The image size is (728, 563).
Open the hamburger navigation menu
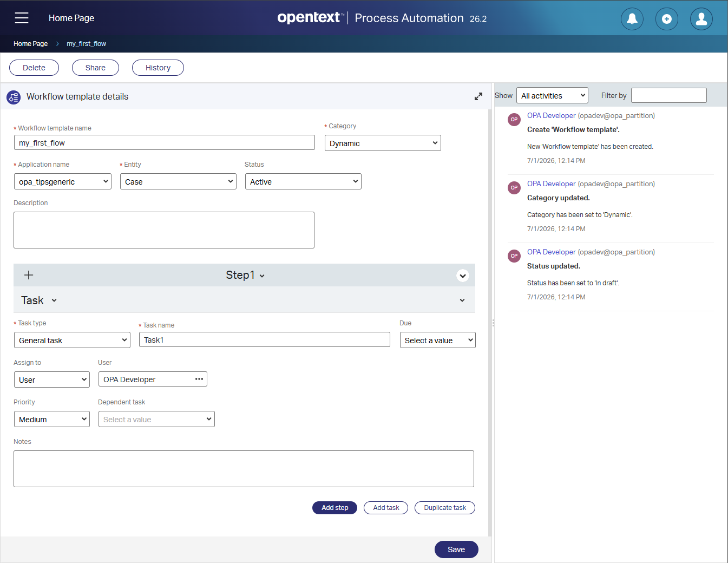pyautogui.click(x=22, y=18)
